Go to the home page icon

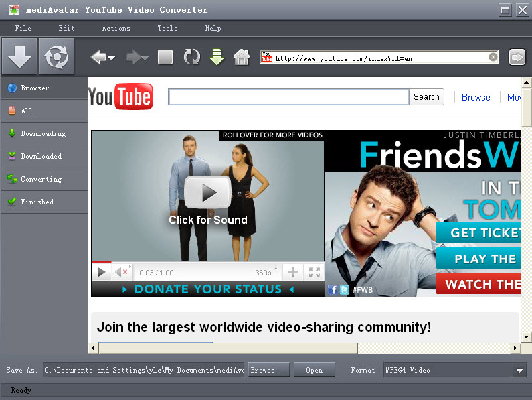coord(241,58)
